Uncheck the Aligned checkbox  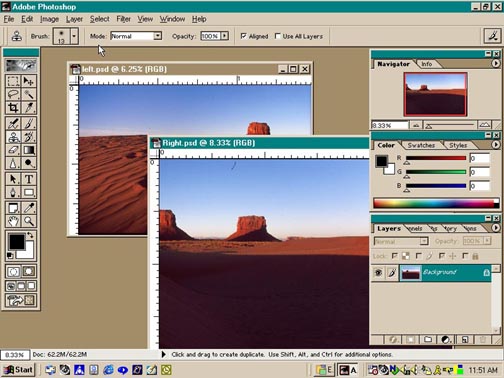244,36
